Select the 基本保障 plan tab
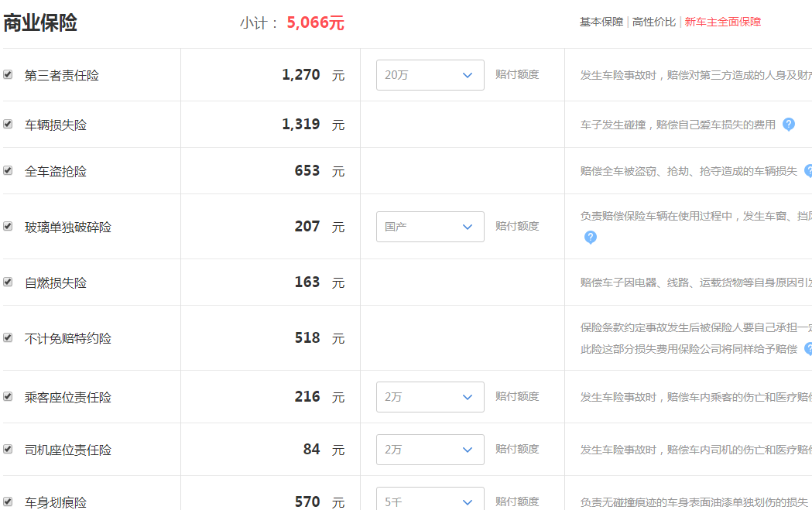The image size is (812, 510). (x=601, y=22)
